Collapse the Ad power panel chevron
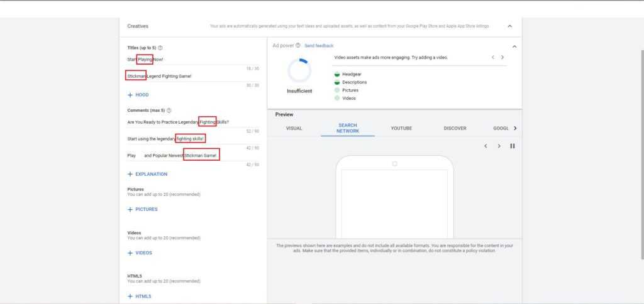 click(x=514, y=46)
